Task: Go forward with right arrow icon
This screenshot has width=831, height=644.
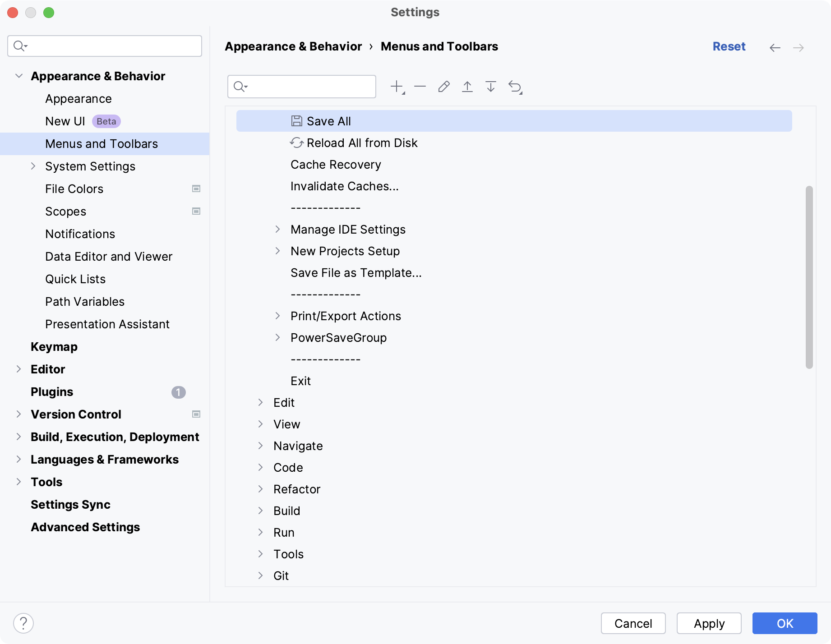Action: 799,47
